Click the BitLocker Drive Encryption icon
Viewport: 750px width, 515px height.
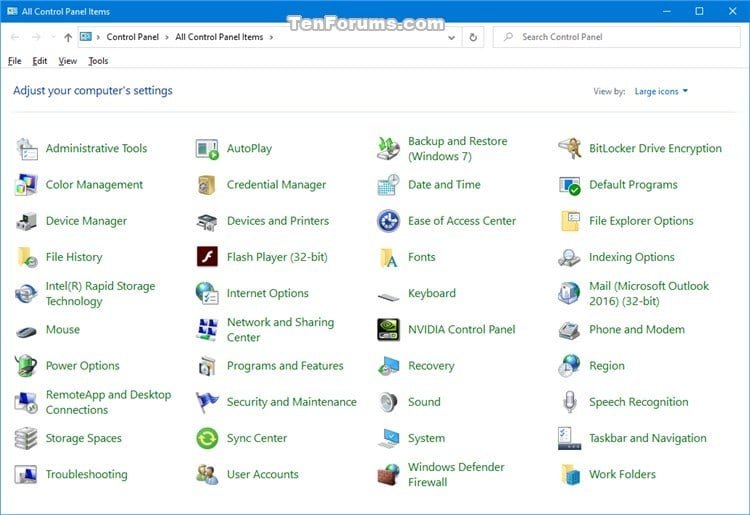pyautogui.click(x=569, y=148)
